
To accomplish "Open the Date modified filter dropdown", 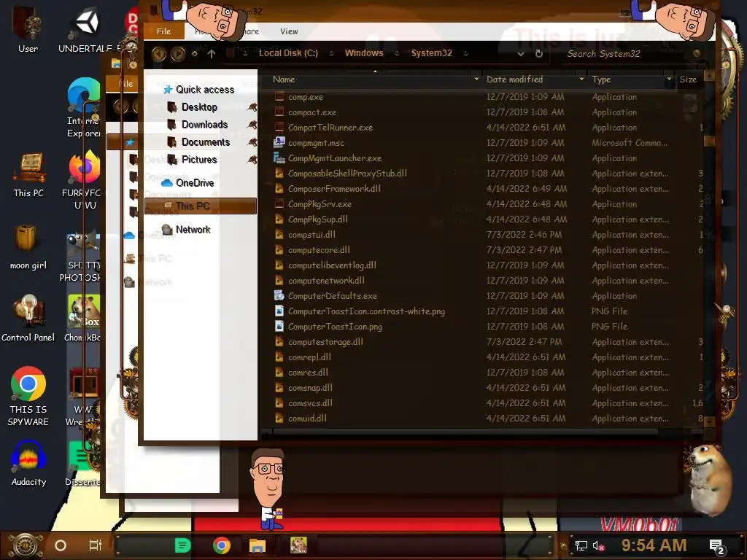I will coord(581,79).
